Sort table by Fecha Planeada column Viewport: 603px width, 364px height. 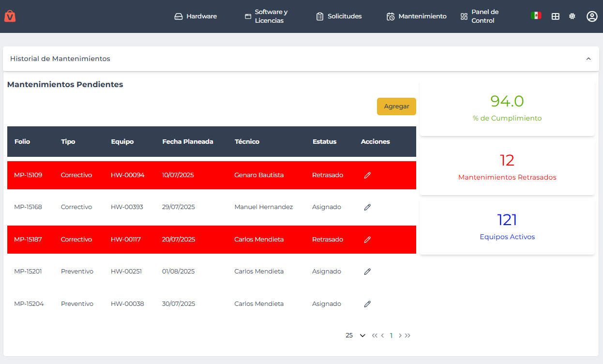188,142
